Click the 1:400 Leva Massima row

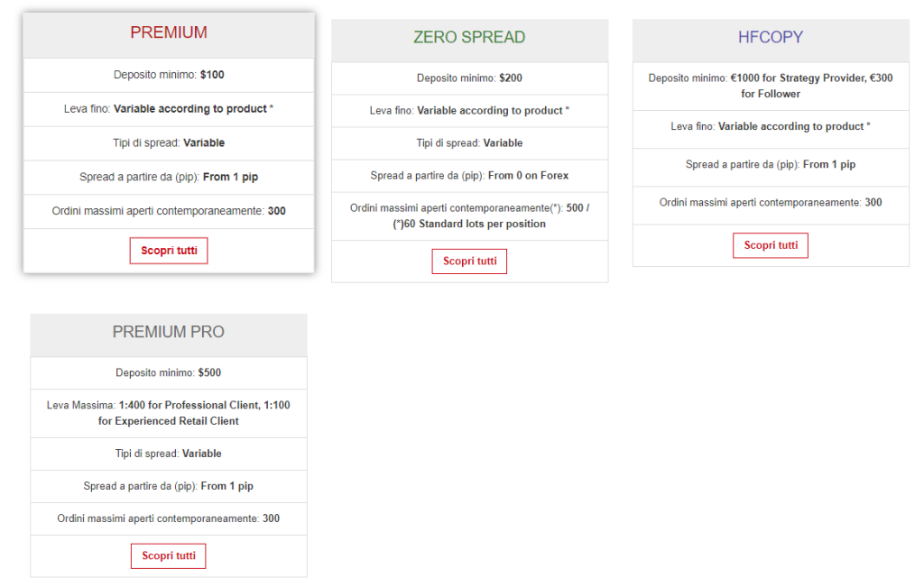pyautogui.click(x=169, y=413)
